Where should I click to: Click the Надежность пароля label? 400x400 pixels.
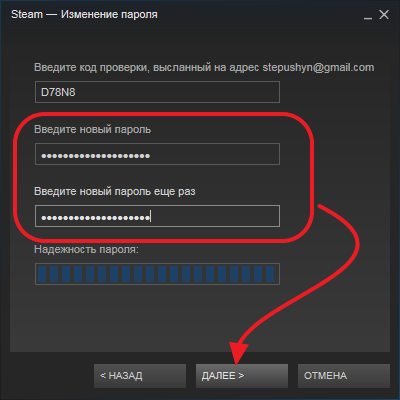click(86, 249)
